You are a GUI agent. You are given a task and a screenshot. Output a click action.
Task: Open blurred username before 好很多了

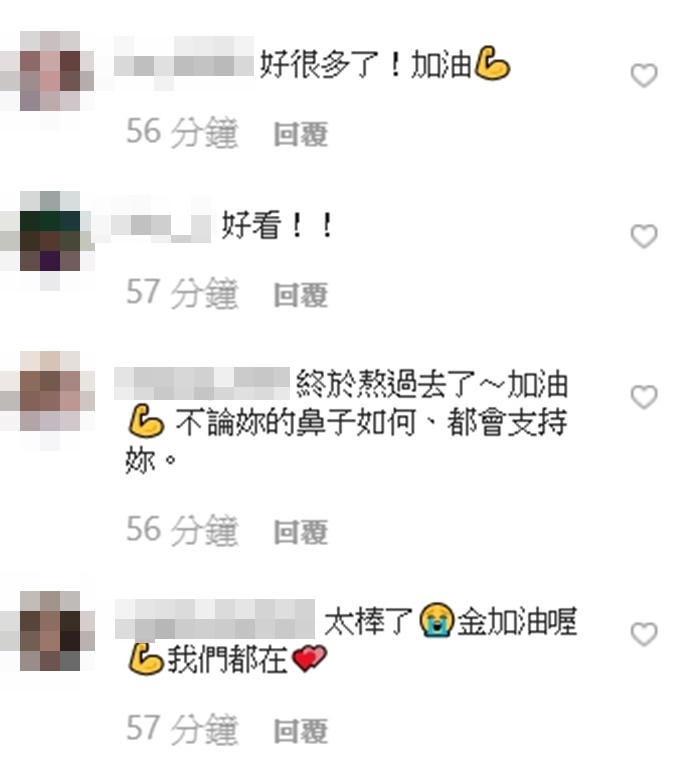pos(184,63)
